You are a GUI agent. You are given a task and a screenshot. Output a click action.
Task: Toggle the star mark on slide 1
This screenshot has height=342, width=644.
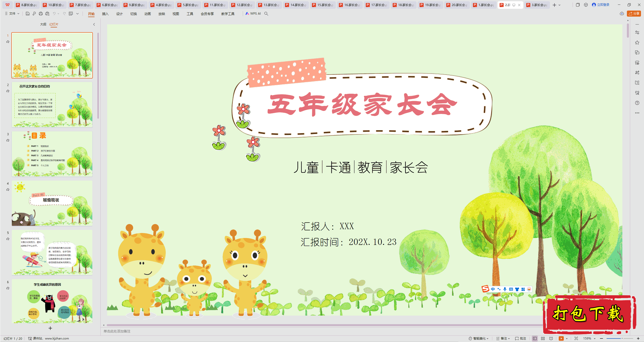coord(8,42)
